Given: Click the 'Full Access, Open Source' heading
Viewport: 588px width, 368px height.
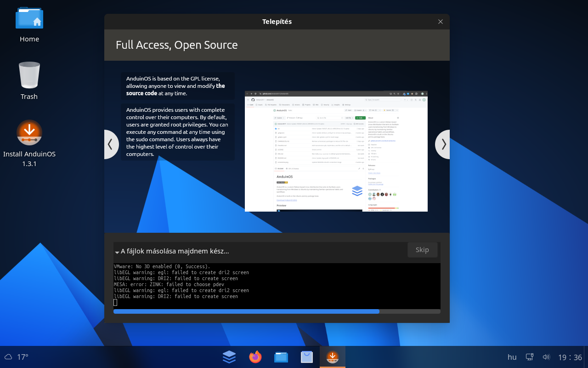Looking at the screenshot, I should (x=177, y=45).
